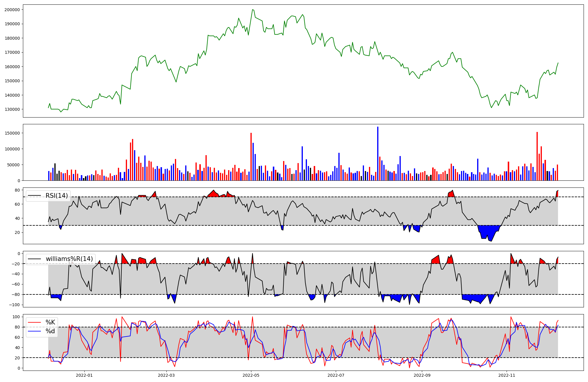Click the red %K legend entry

50,322
